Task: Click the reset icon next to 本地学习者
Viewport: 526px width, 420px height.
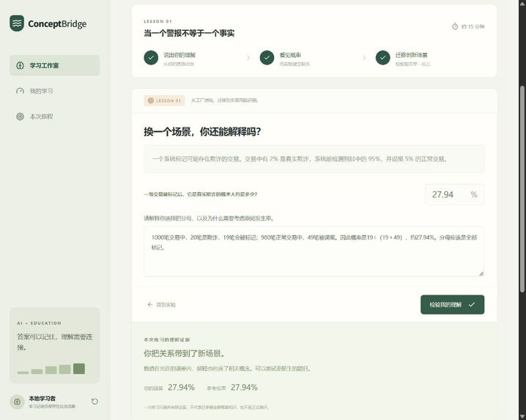Action: [95, 402]
